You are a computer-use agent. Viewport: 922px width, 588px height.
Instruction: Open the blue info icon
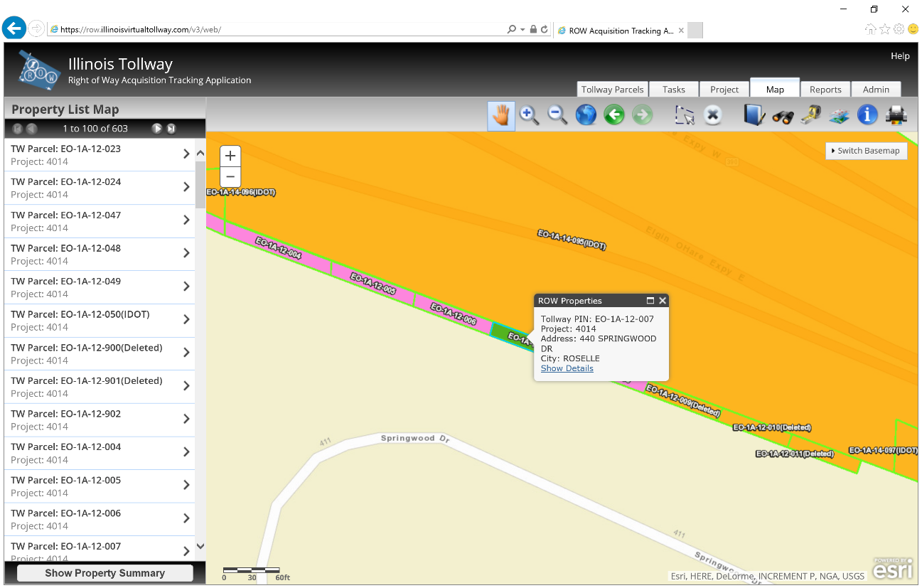867,115
